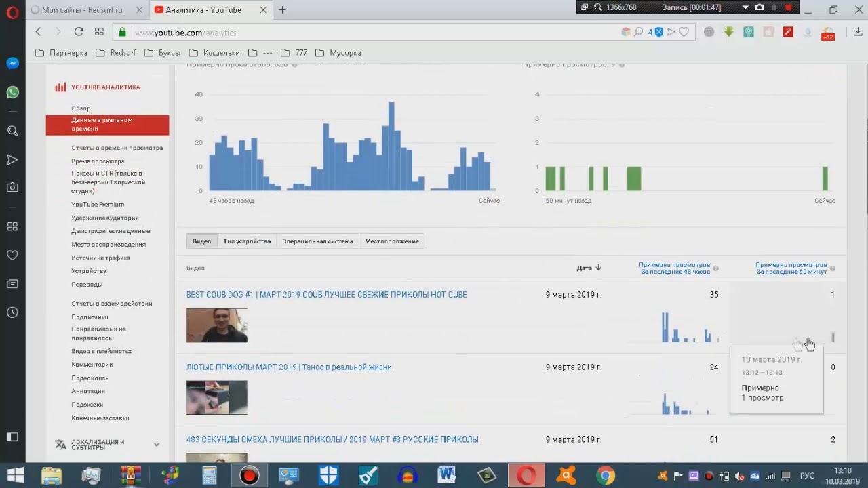Open the 777 bookmarks folder

click(x=294, y=52)
